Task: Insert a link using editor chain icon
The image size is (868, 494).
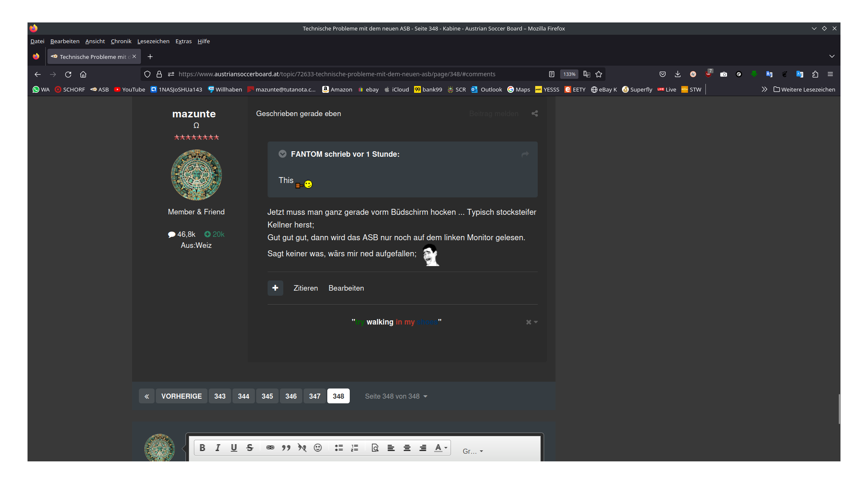Action: [270, 448]
